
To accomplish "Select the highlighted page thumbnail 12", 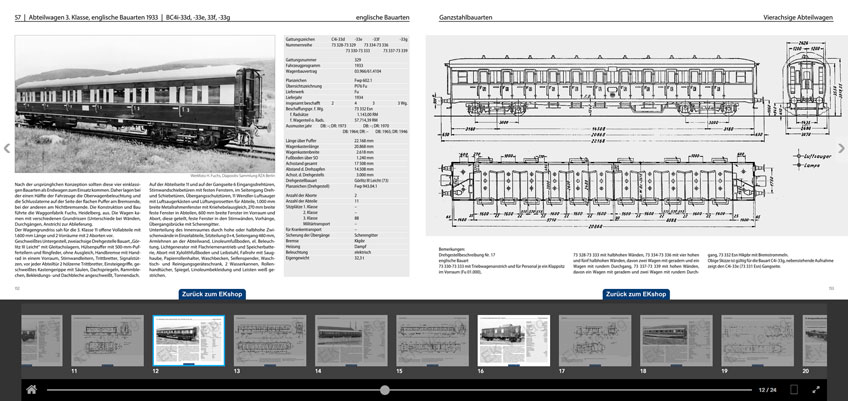I will point(189,341).
